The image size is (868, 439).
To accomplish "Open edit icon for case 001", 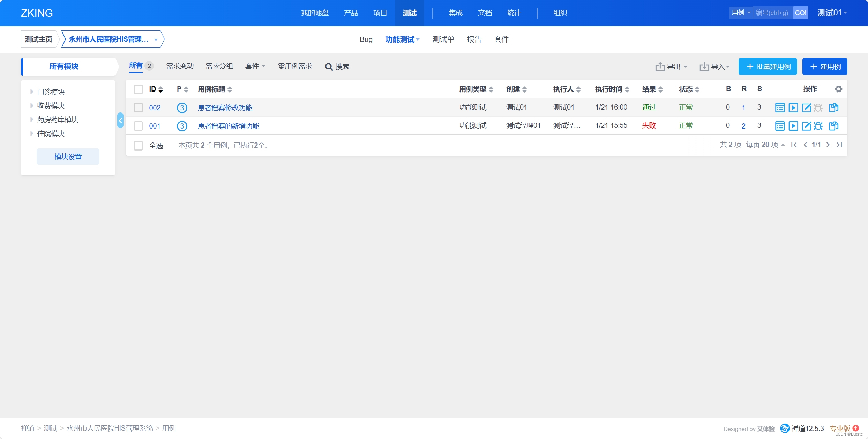I will coord(806,126).
